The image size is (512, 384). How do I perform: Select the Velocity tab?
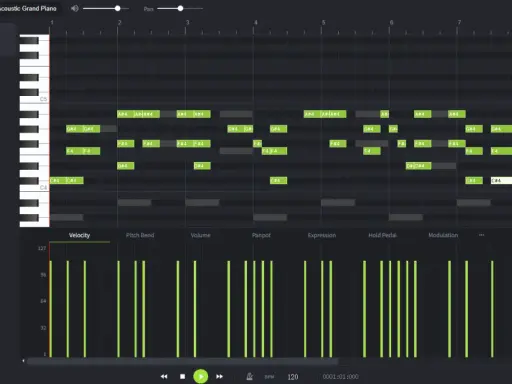[79, 235]
